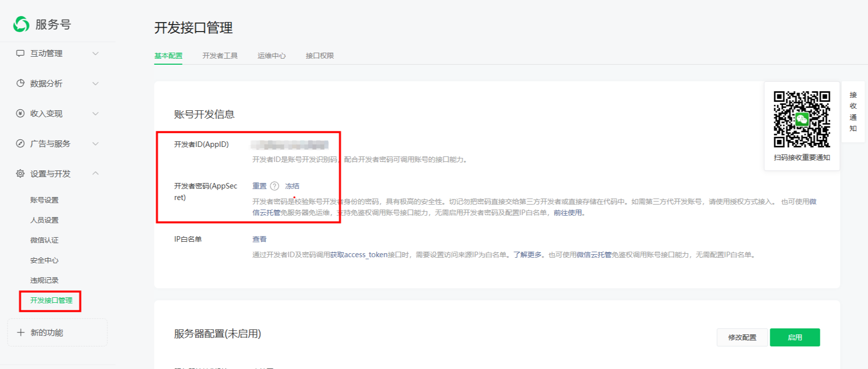The image size is (868, 369).
Task: Open the 微信云托管 link in IP白名单 description
Action: pyautogui.click(x=594, y=255)
